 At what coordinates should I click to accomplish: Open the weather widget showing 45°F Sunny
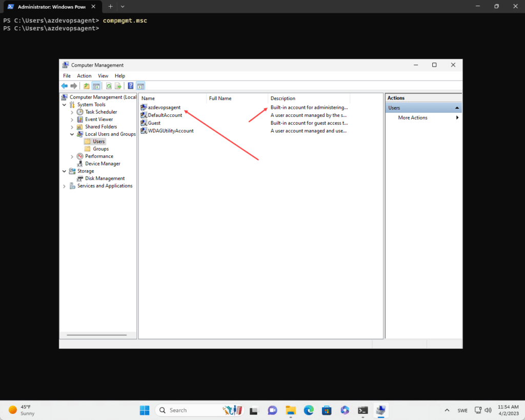coord(22,410)
